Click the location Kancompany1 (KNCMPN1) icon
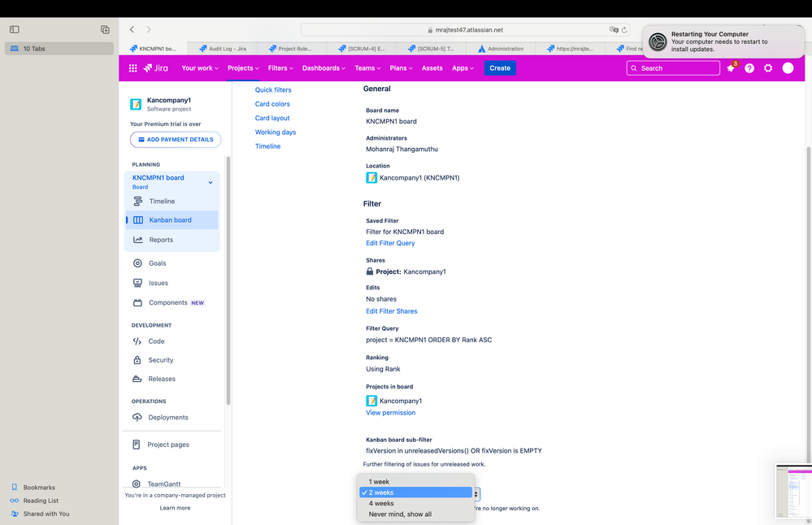 pyautogui.click(x=371, y=178)
